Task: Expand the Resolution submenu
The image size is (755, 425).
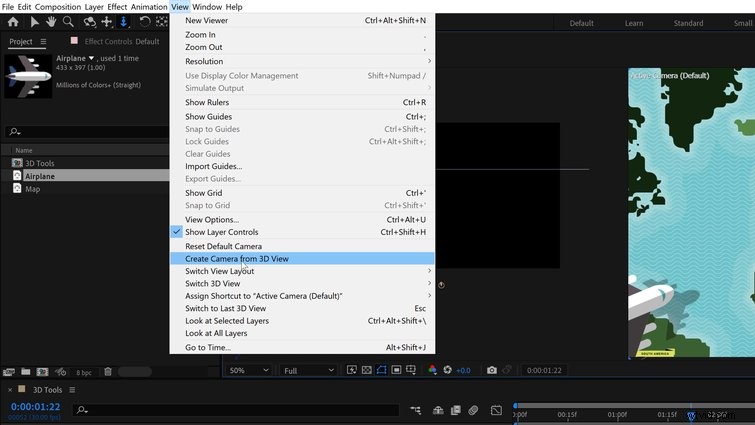Action: [x=302, y=61]
